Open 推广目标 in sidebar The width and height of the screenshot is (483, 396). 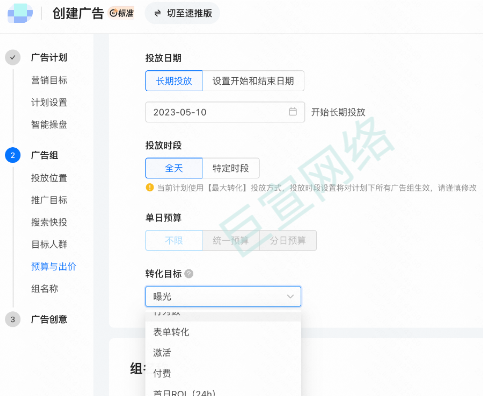[49, 200]
